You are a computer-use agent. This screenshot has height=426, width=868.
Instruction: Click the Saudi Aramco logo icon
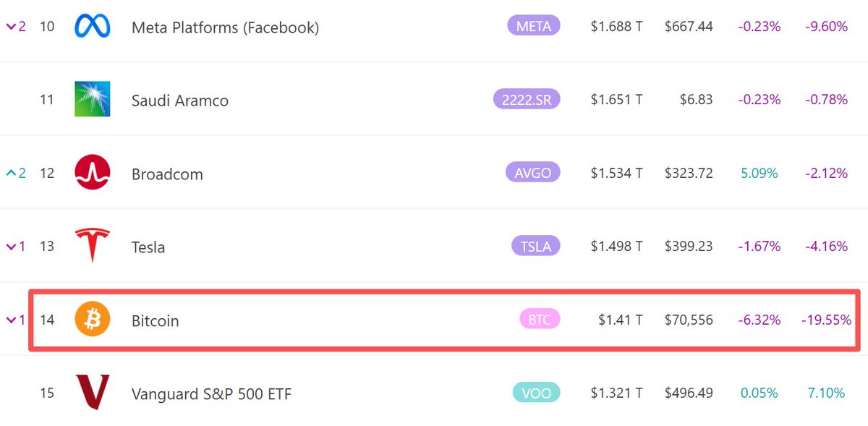93,100
